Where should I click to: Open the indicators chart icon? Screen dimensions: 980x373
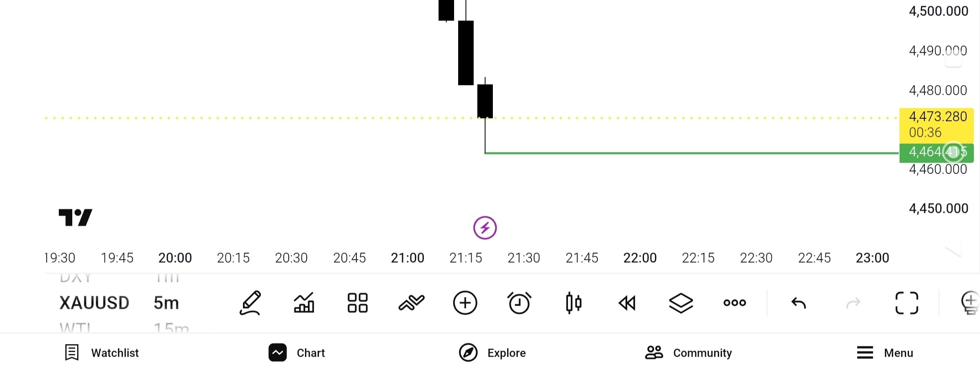304,303
